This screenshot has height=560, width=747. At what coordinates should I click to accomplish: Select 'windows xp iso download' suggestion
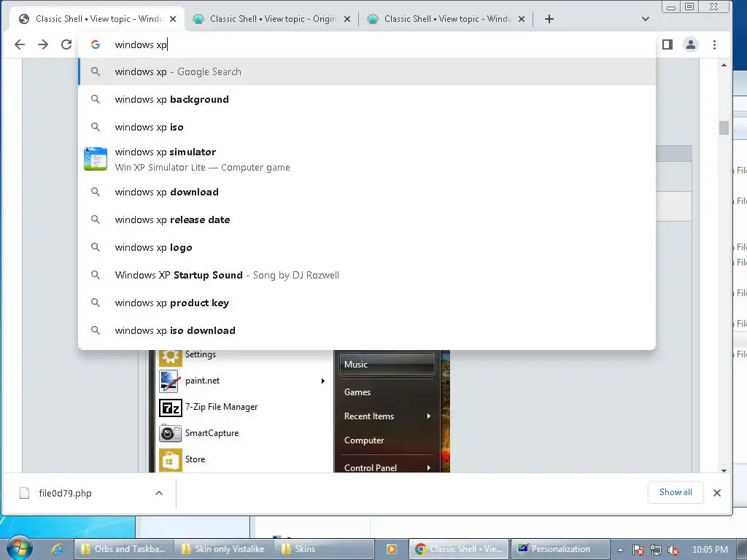[367, 330]
